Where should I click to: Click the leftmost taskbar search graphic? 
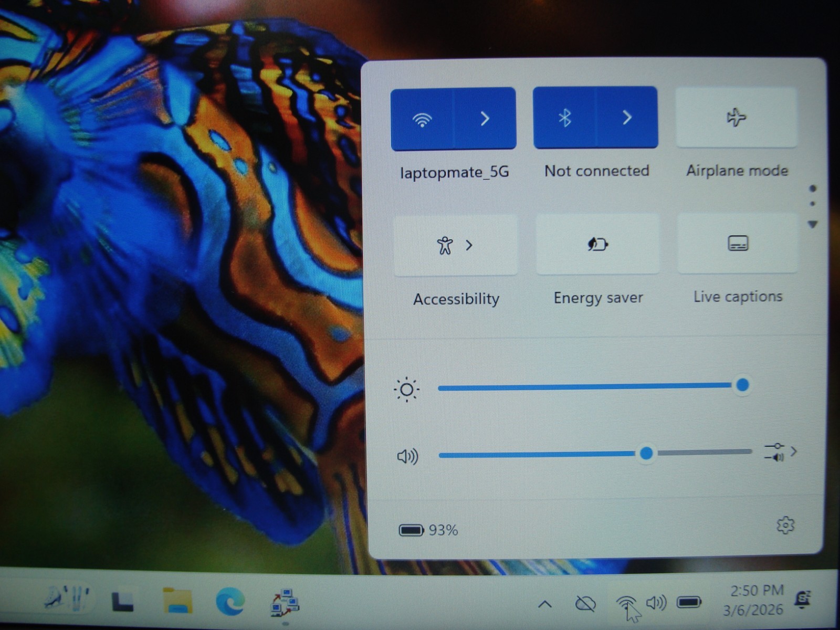[x=66, y=599]
